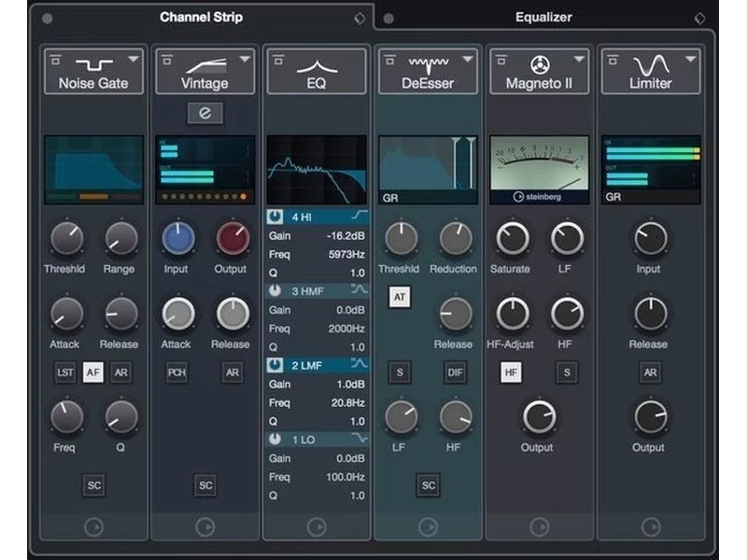Click the Magneto II module handle icon
747x560 pixels.
click(501, 61)
